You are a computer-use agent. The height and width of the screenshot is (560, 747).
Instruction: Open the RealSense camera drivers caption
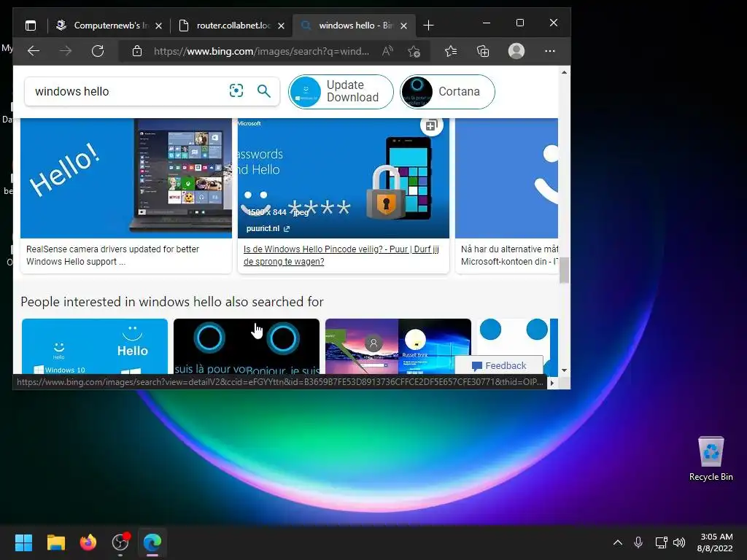[x=112, y=255]
